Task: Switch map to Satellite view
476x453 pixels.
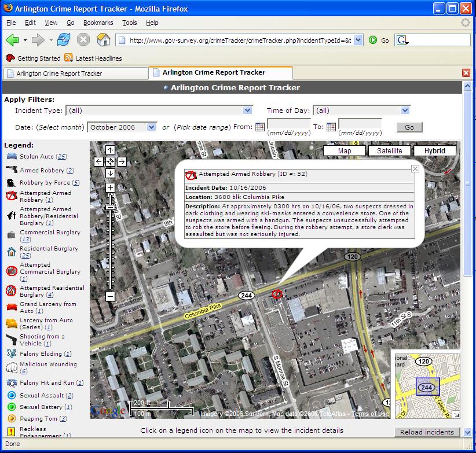Action: tap(390, 150)
